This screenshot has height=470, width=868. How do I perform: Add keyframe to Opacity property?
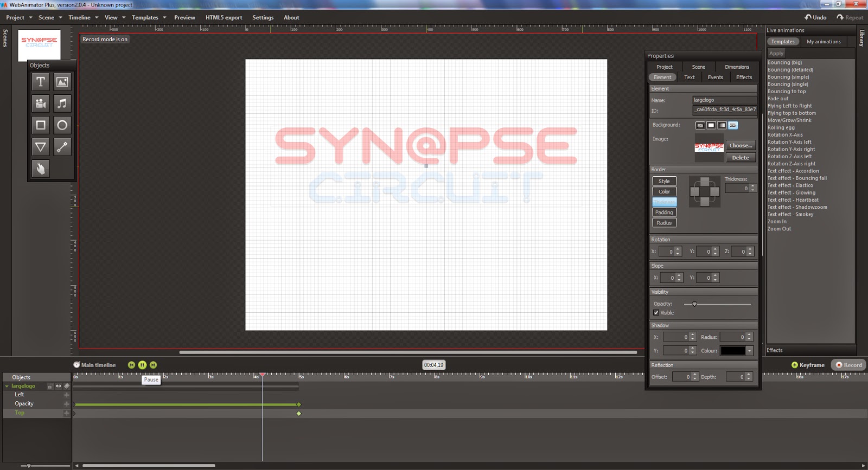click(67, 404)
